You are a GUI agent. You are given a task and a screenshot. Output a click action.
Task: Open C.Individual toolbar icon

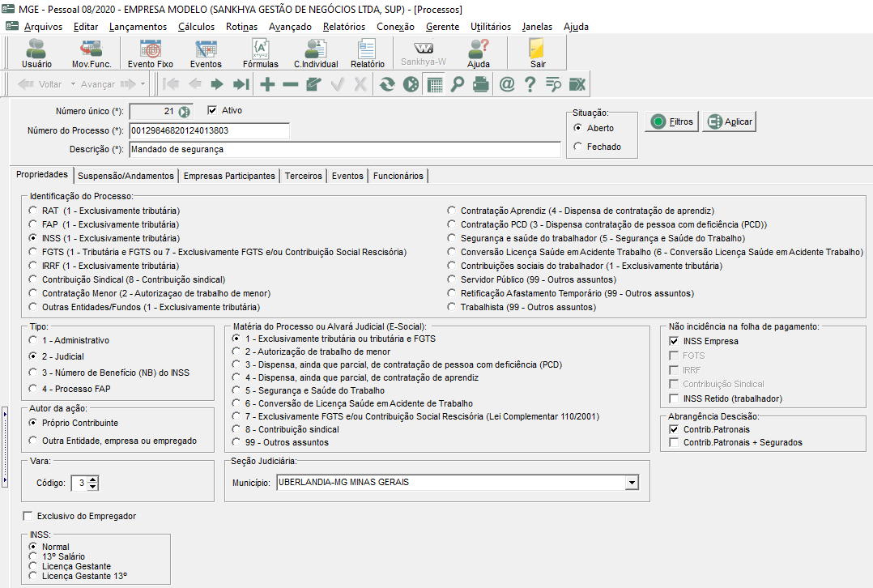[x=316, y=53]
